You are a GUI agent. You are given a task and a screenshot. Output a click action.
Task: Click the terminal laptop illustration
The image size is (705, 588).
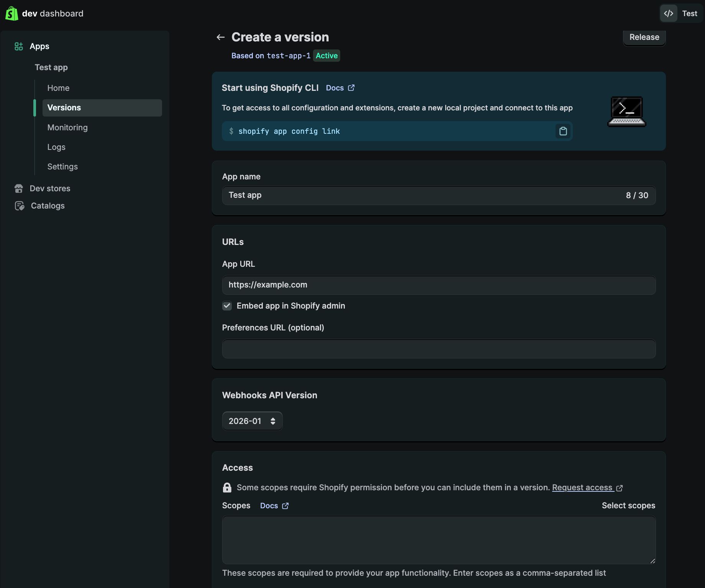[x=627, y=111]
